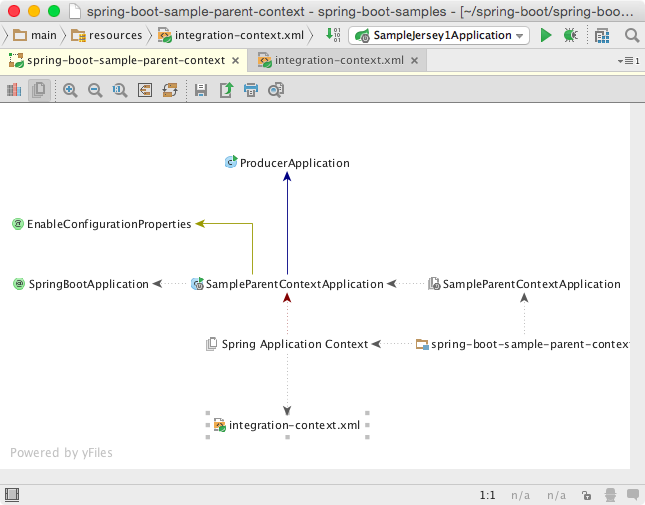The height and width of the screenshot is (505, 645).
Task: Select integration-context.xml breadcrumb item
Action: pos(231,35)
